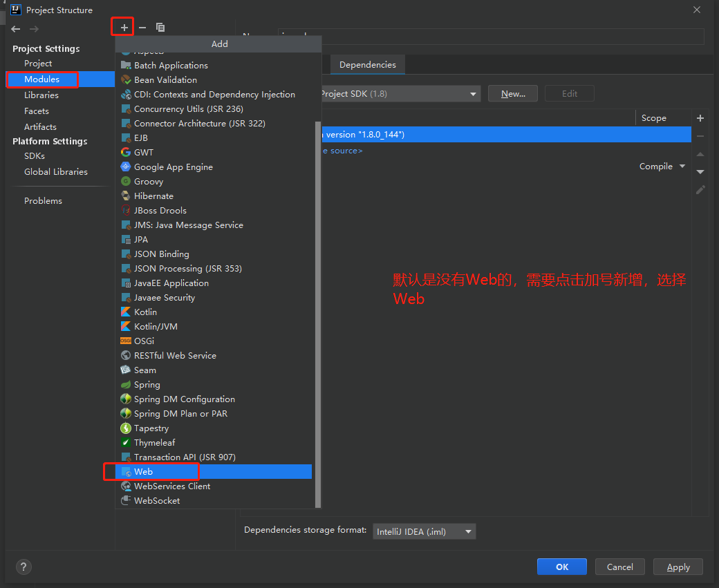
Task: Click the pencil edit dependency icon
Action: pos(700,190)
